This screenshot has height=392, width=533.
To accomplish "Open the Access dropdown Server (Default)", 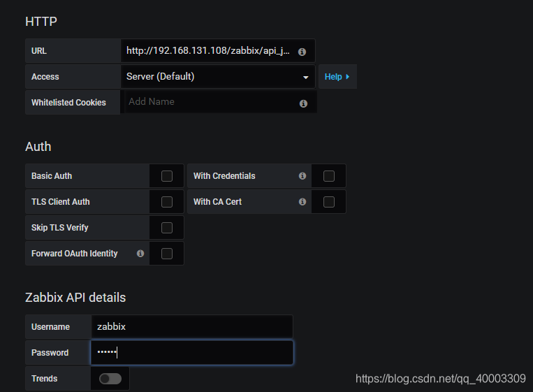I will click(218, 77).
